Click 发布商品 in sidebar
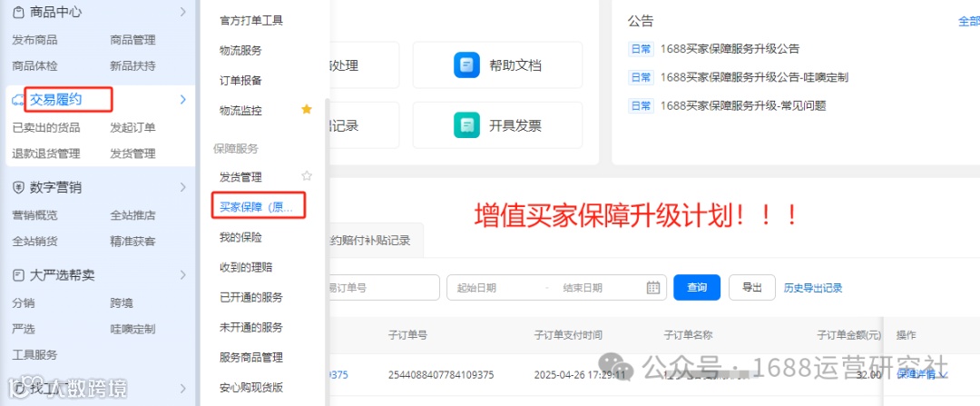The height and width of the screenshot is (406, 980). 35,40
